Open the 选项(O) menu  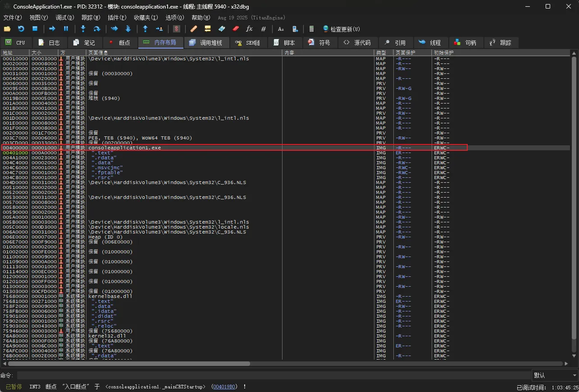(175, 18)
